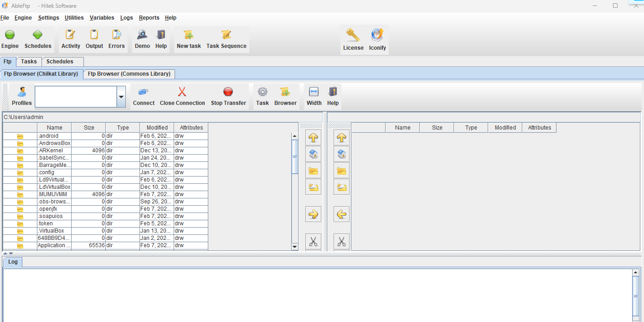Screen dimensions: 644x322
Task: Open the Schedules toolbar icon
Action: pyautogui.click(x=38, y=35)
